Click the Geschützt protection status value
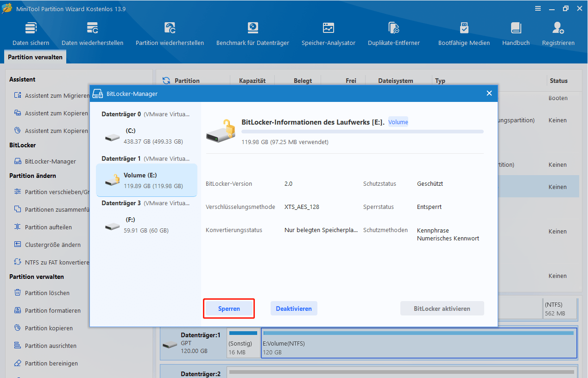Image resolution: width=588 pixels, height=378 pixels. tap(430, 184)
